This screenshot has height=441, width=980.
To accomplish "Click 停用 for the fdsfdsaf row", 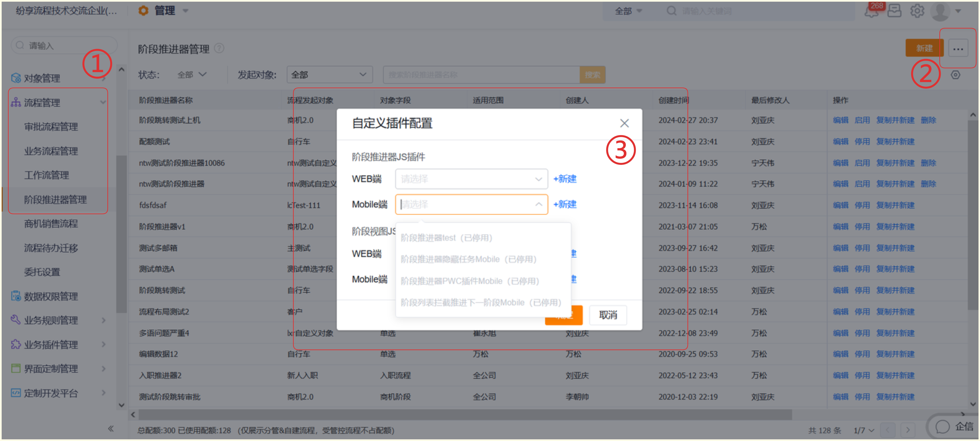I will tap(862, 205).
